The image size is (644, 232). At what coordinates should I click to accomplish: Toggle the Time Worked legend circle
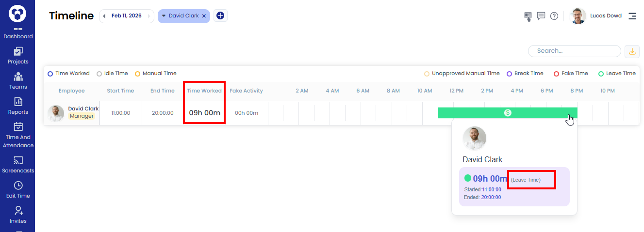coord(50,74)
